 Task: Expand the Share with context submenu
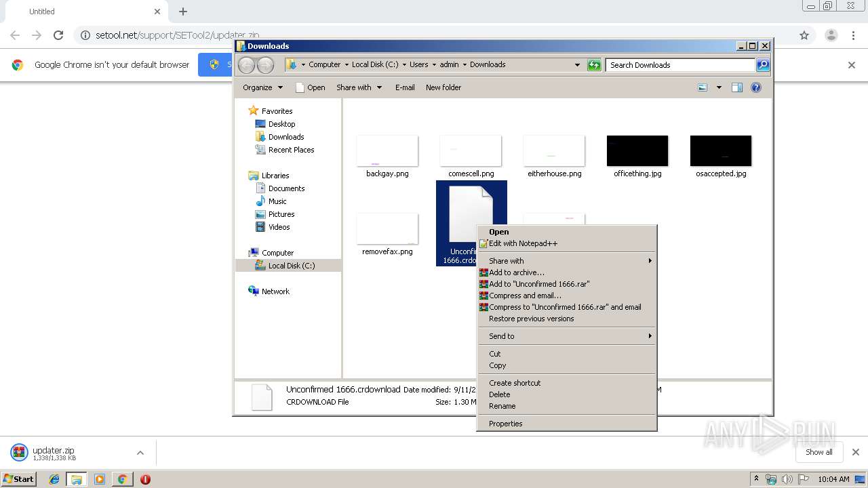pos(567,261)
